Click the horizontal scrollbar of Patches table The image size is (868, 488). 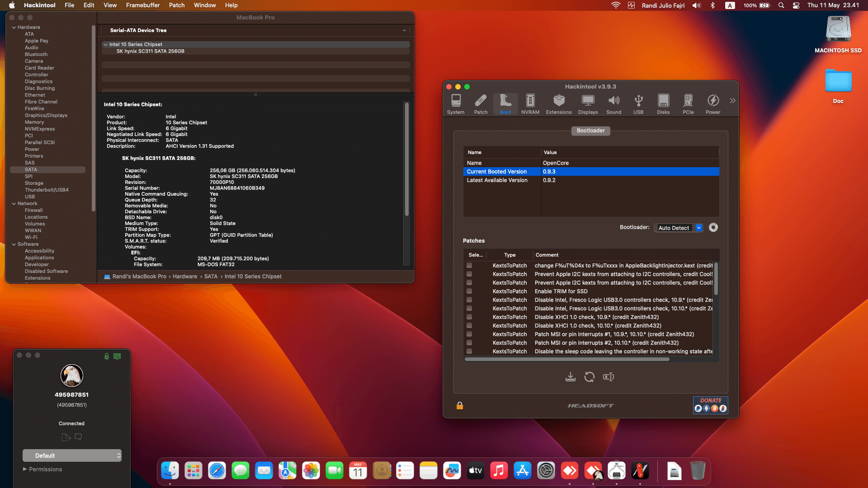(x=567, y=360)
